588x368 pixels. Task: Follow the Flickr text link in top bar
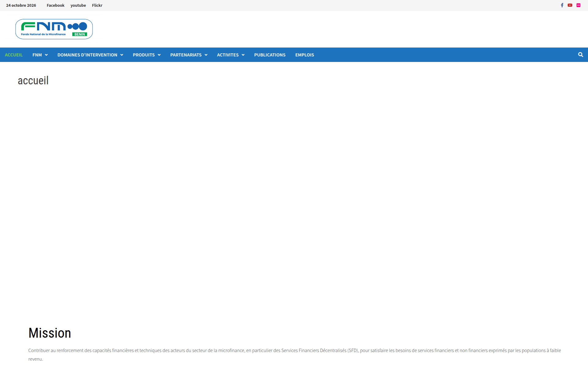(x=97, y=5)
